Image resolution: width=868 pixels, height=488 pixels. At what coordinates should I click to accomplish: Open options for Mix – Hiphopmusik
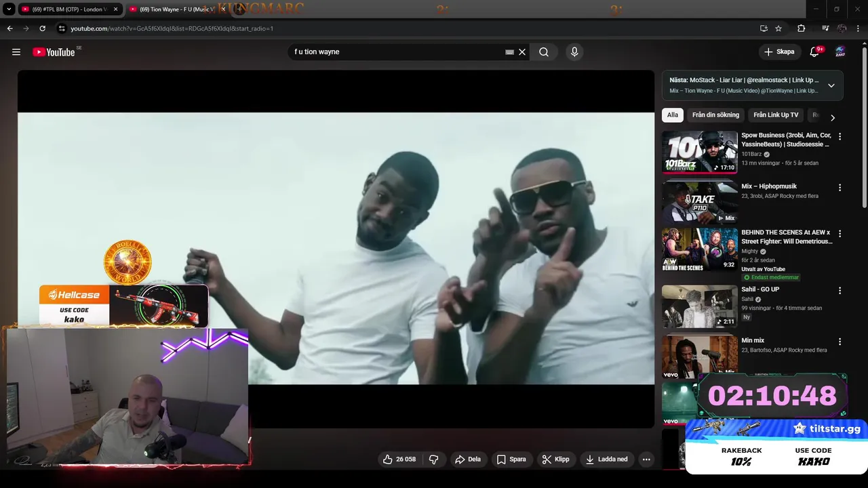tap(840, 188)
